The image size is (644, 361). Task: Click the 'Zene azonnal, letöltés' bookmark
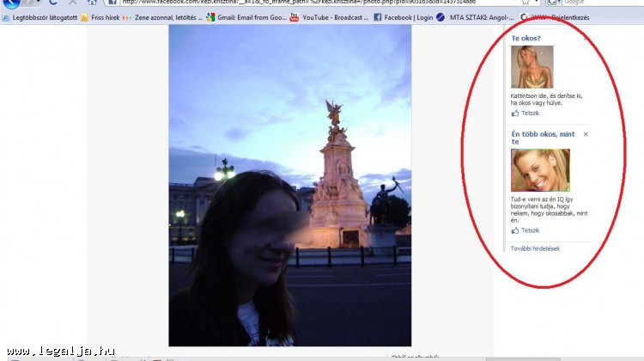click(x=168, y=16)
